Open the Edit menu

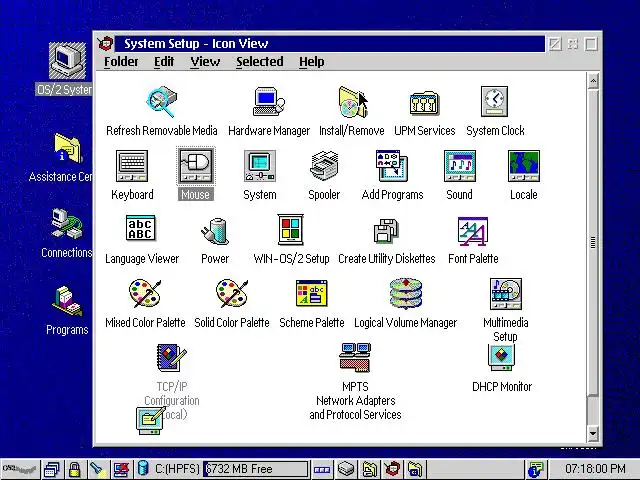[164, 62]
